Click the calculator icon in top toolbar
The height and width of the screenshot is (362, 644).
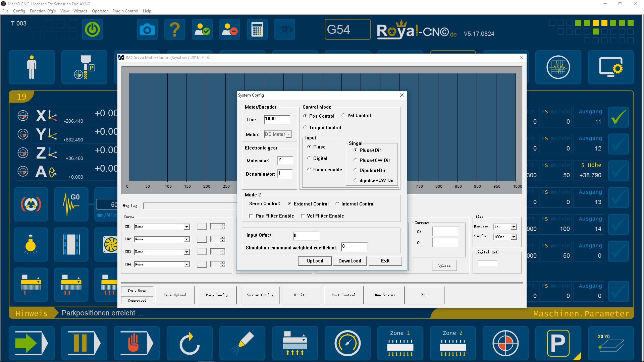257,29
